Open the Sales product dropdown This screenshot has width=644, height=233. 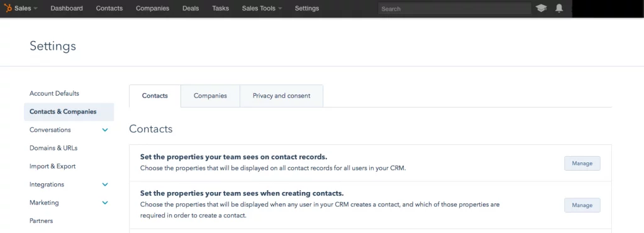tap(26, 8)
